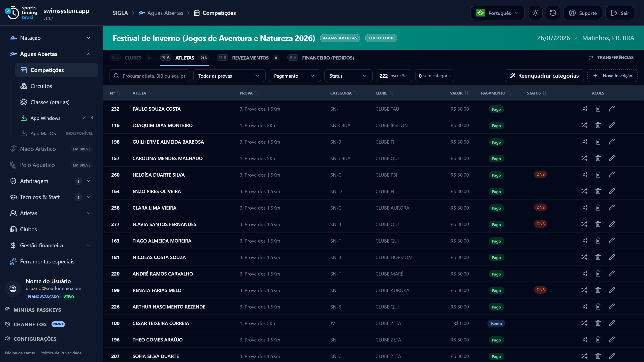The height and width of the screenshot is (362, 644).
Task: Open the history clock icon in header
Action: point(553,13)
